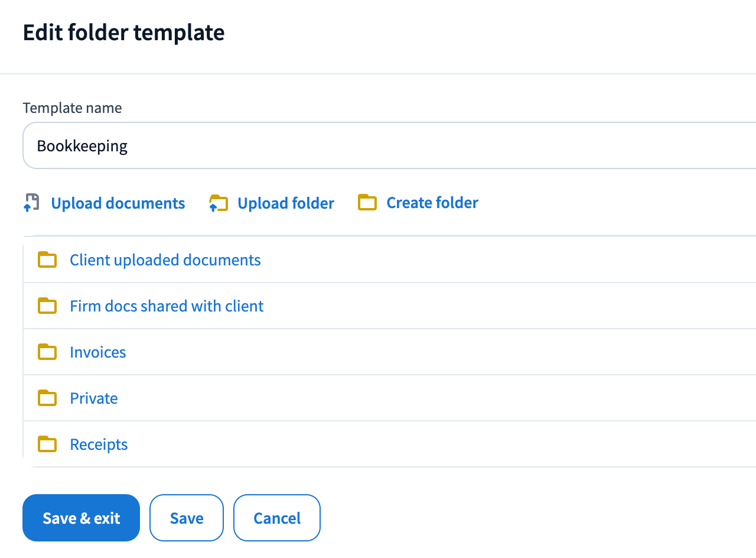This screenshot has width=756, height=558.
Task: Click folder icon beside Firm docs shared with client
Action: tap(47, 306)
